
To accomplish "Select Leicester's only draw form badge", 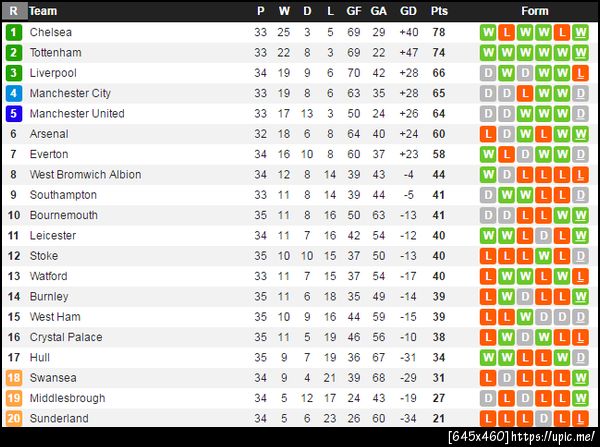I will tap(543, 236).
